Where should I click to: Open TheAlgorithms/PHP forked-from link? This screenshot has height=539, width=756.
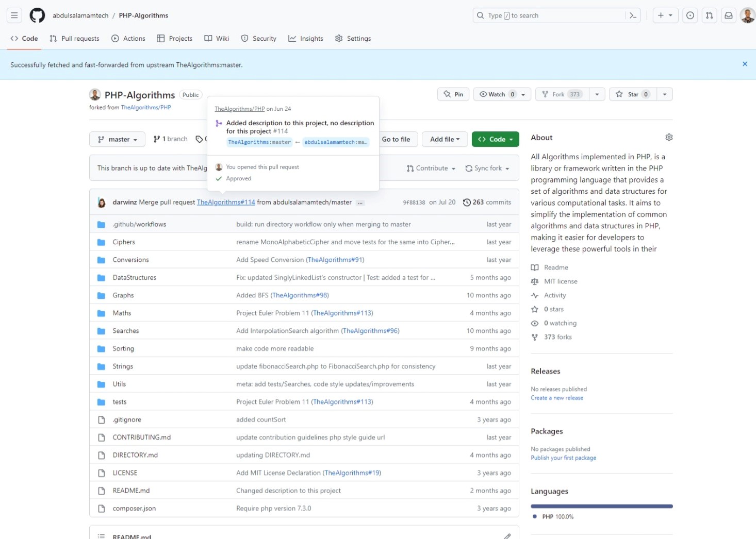tap(146, 107)
